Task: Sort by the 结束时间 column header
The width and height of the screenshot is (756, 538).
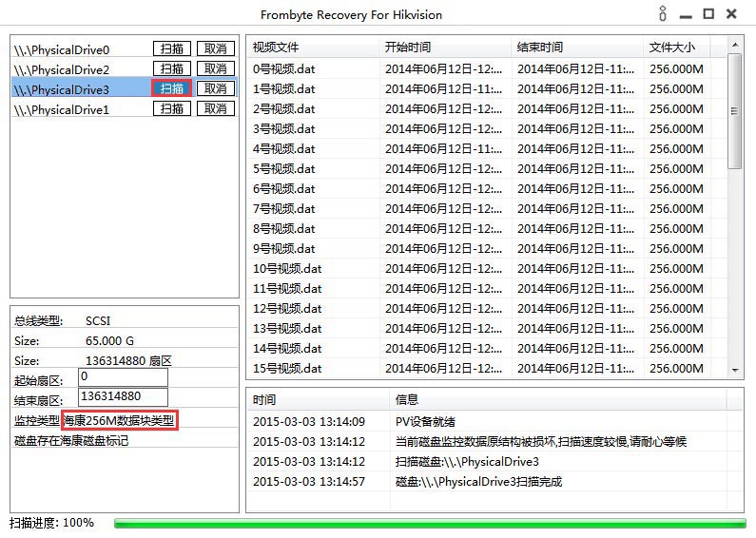Action: pyautogui.click(x=577, y=48)
